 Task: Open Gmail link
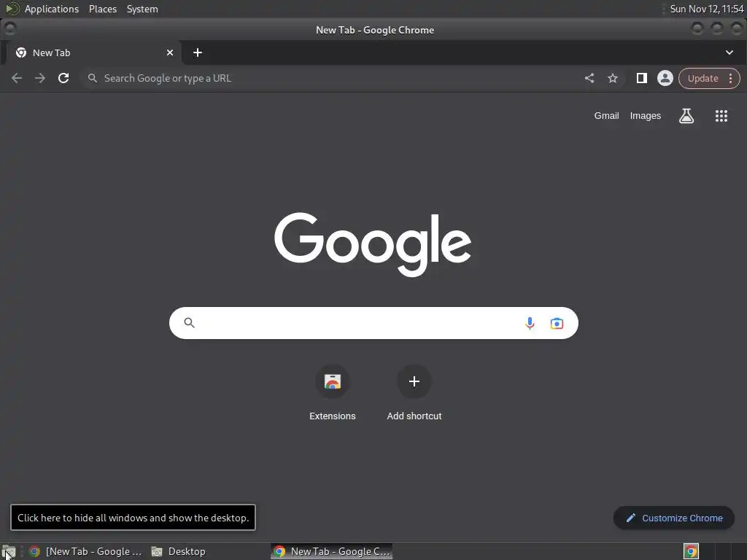606,116
